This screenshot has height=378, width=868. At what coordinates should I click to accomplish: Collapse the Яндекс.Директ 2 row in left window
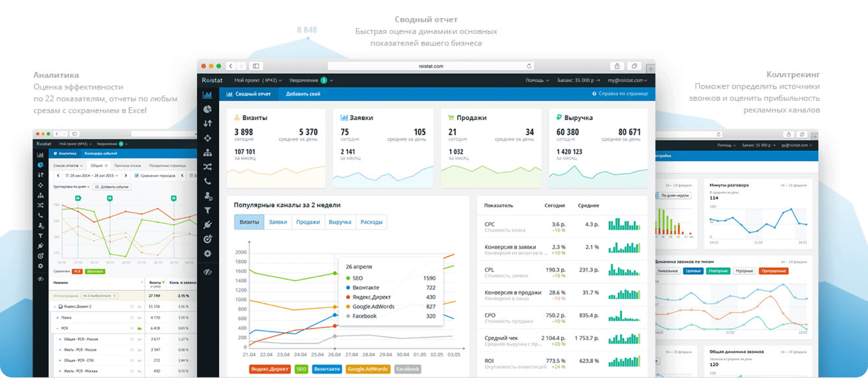coord(55,307)
